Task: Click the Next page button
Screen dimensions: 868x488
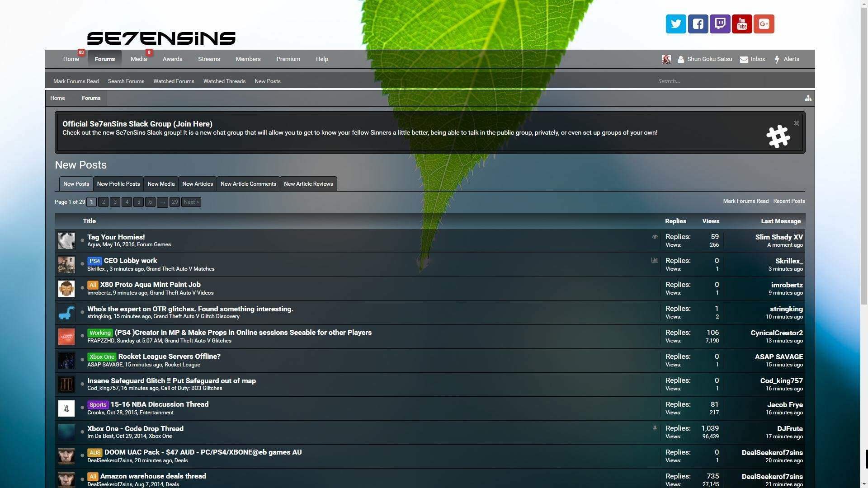Action: pyautogui.click(x=191, y=202)
